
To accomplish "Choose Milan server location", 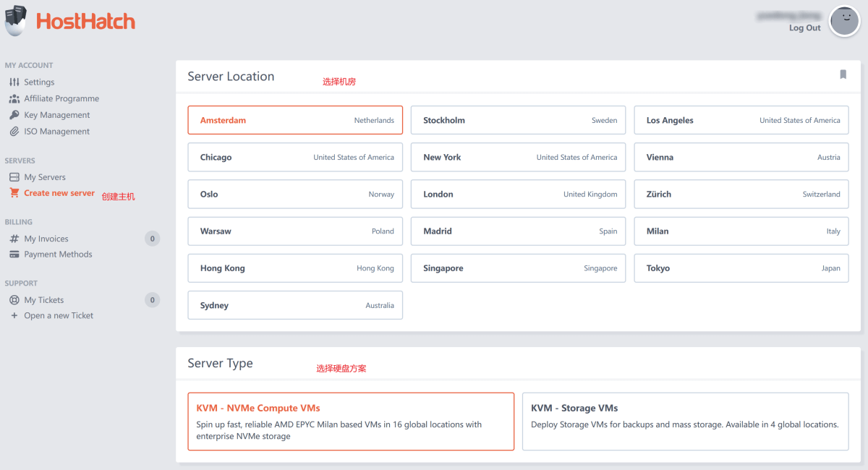I will point(741,231).
